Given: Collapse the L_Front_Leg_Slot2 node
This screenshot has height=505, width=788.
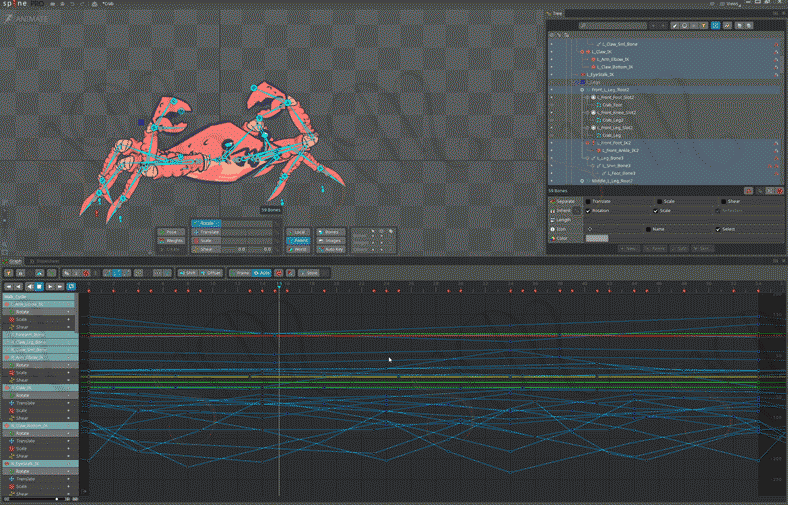Looking at the screenshot, I should pos(587,128).
